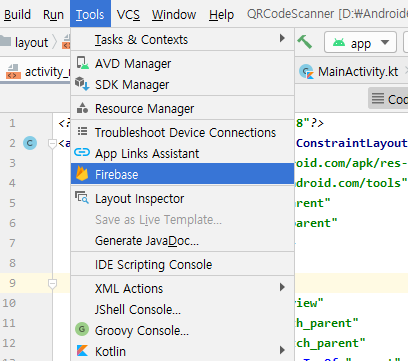Click the layout folder icon in breadcrumb
Image resolution: width=408 pixels, height=361 pixels.
click(5, 41)
